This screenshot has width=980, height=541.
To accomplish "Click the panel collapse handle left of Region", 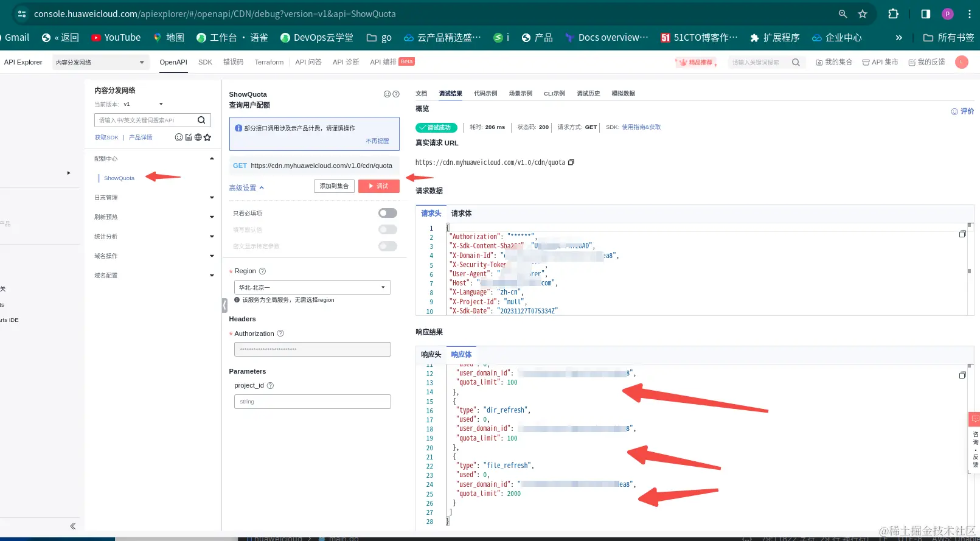I will (224, 305).
